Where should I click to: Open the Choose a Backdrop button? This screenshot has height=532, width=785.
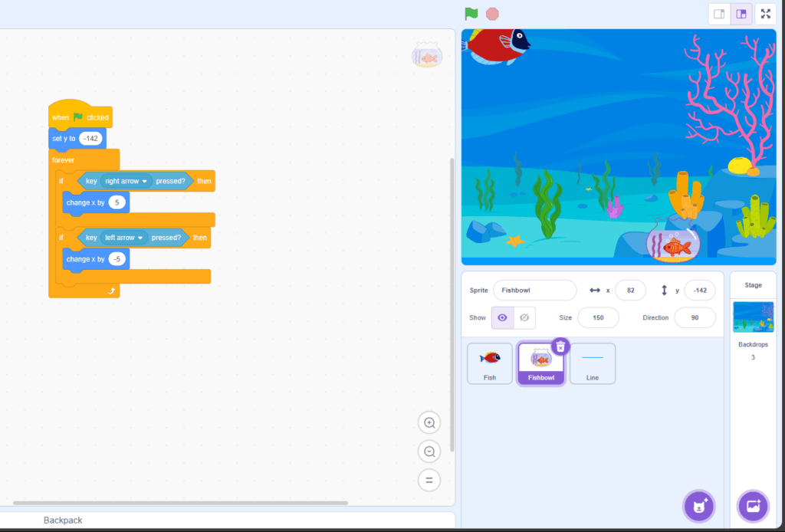coord(752,506)
